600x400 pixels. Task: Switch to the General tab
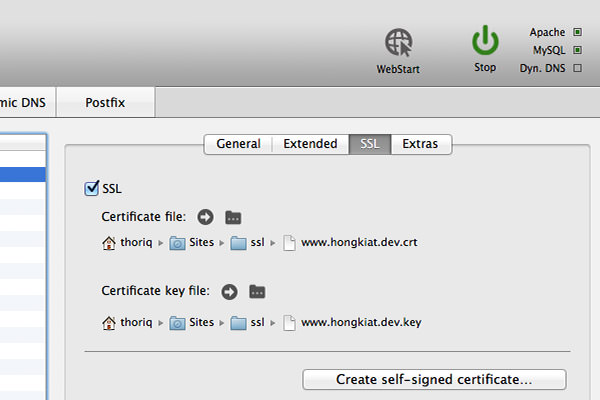click(238, 144)
